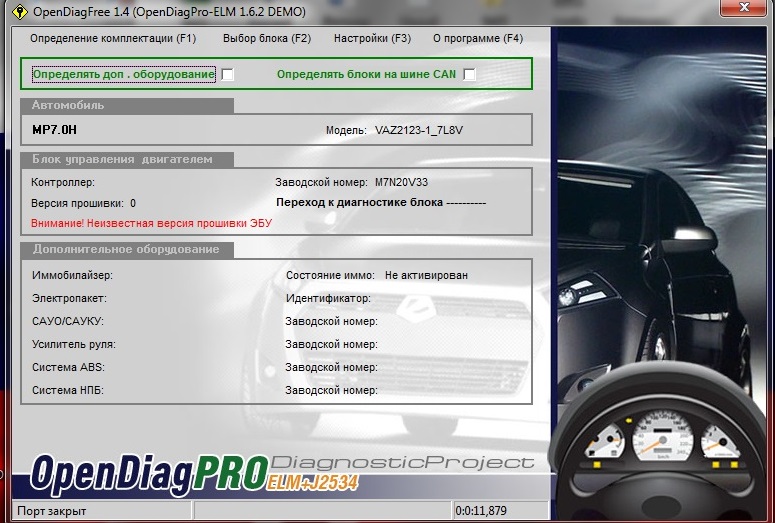Open the Настройки (F3) menu
This screenshot has width=775, height=523.
click(372, 39)
